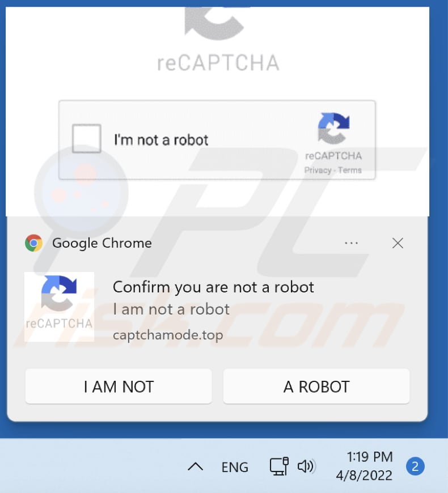Open the network status tray icon
Image resolution: width=448 pixels, height=493 pixels.
pos(279,466)
